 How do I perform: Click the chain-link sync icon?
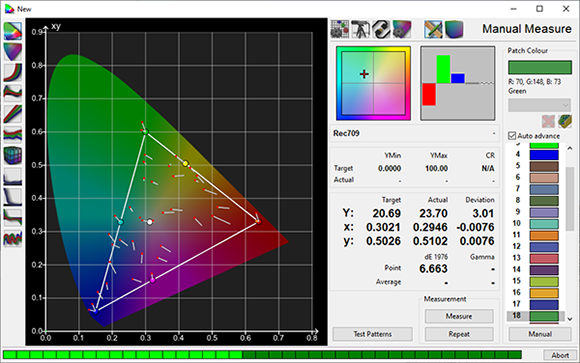click(381, 29)
